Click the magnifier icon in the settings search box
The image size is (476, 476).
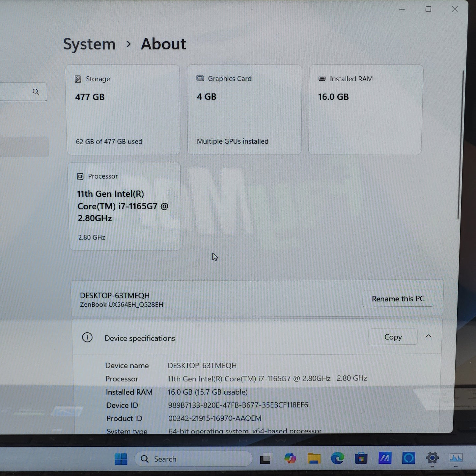[36, 92]
